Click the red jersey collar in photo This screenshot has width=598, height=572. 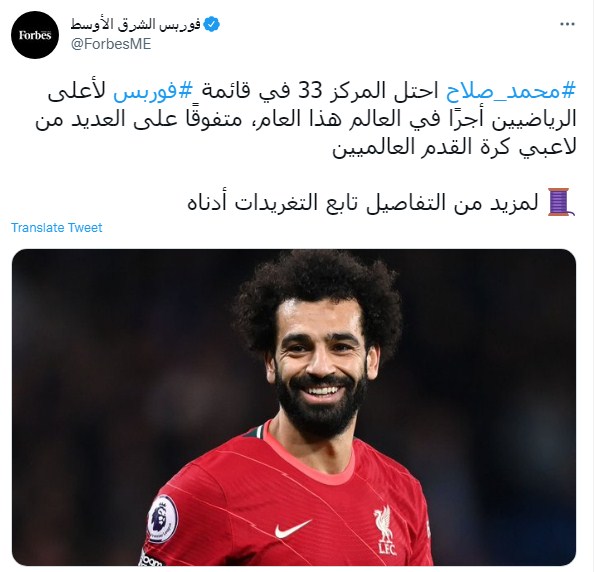309,458
